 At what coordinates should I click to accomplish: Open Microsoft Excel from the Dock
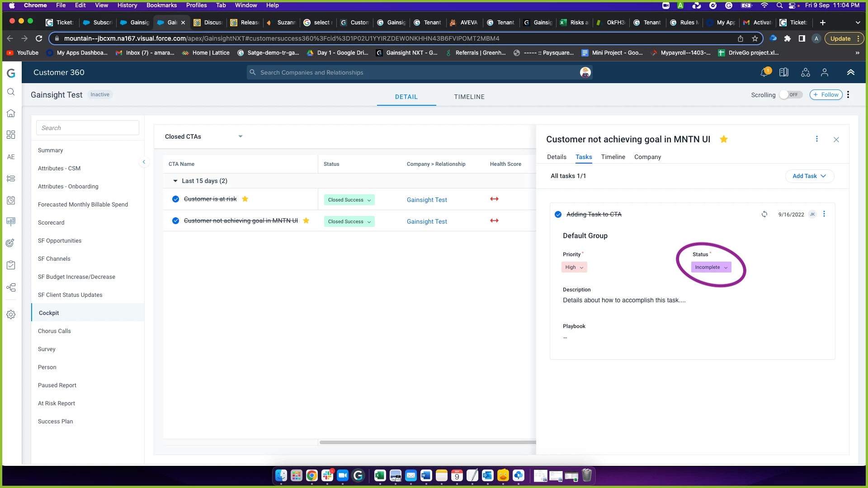(x=380, y=475)
